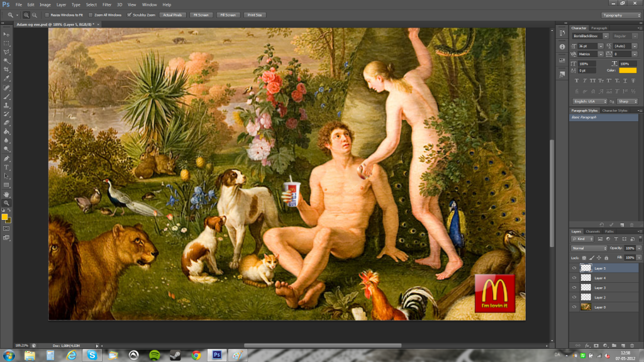This screenshot has width=644, height=362.
Task: Open the Typography workspace dropdown
Action: pyautogui.click(x=621, y=15)
